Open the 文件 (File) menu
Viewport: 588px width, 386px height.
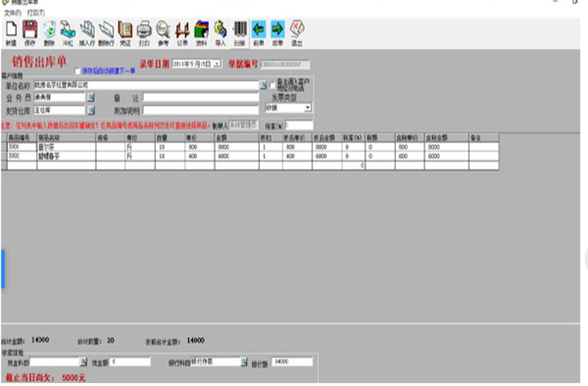tap(13, 13)
